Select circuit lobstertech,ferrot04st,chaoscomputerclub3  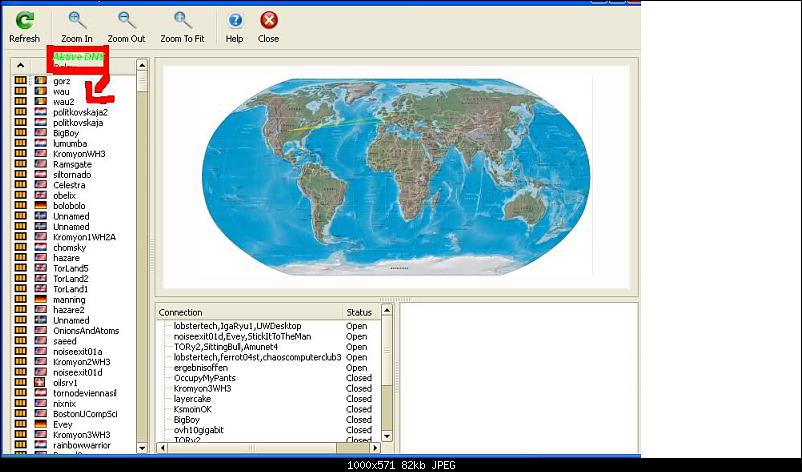(257, 357)
